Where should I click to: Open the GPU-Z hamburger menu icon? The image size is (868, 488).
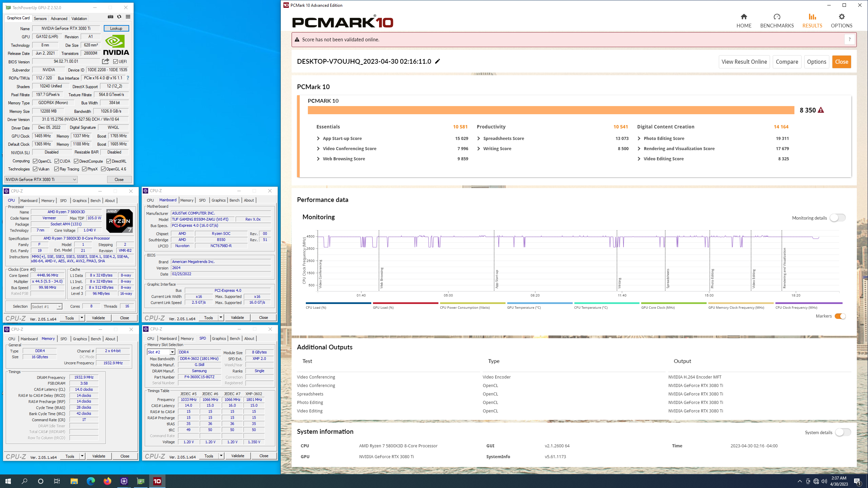click(128, 17)
